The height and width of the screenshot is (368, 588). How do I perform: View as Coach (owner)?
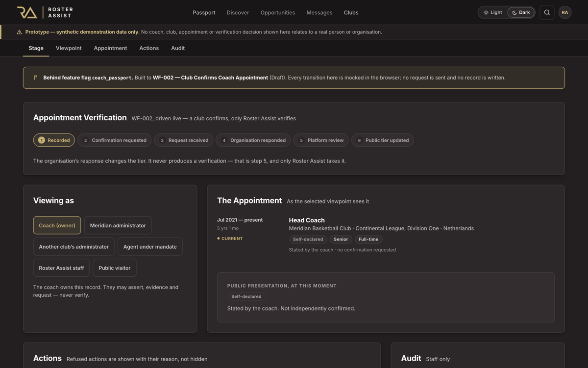[x=57, y=226]
